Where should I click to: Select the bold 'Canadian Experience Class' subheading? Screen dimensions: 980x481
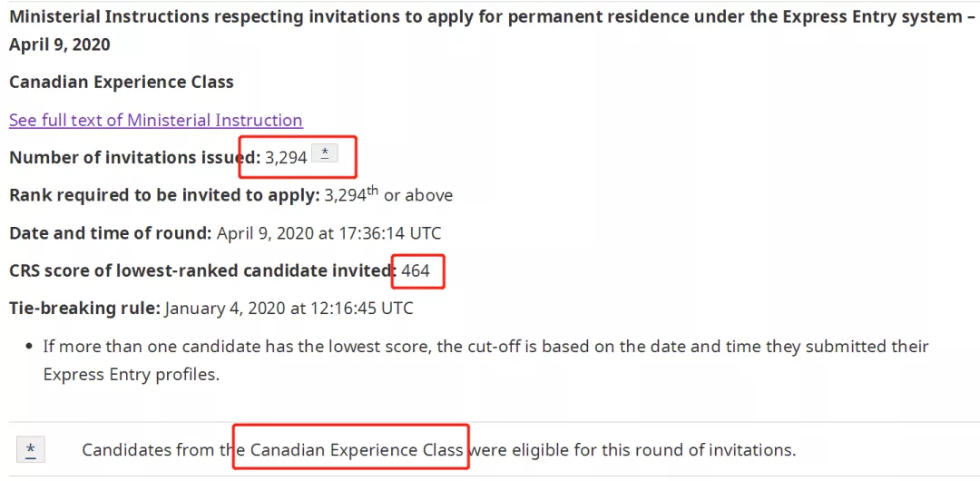click(x=122, y=82)
